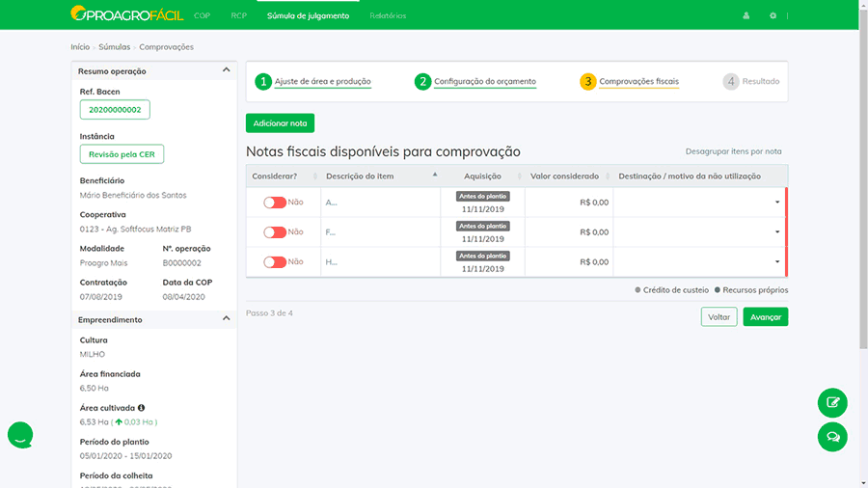Open the COP menu

pyautogui.click(x=203, y=15)
